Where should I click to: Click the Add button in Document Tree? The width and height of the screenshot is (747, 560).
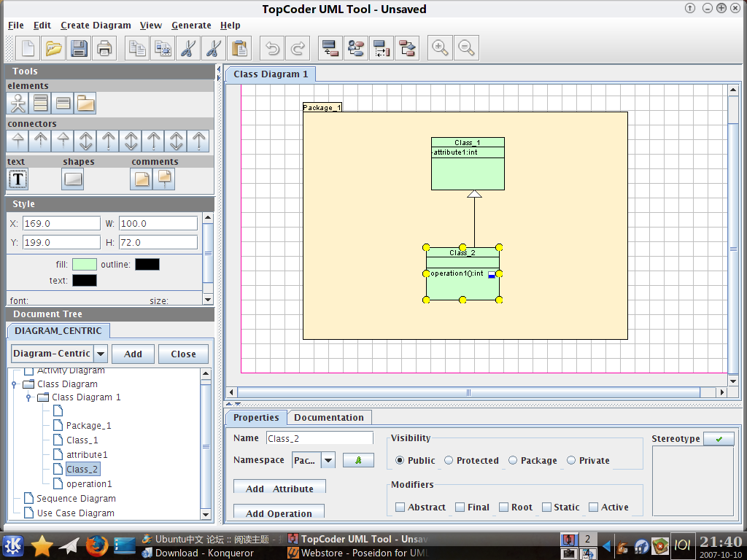[133, 354]
